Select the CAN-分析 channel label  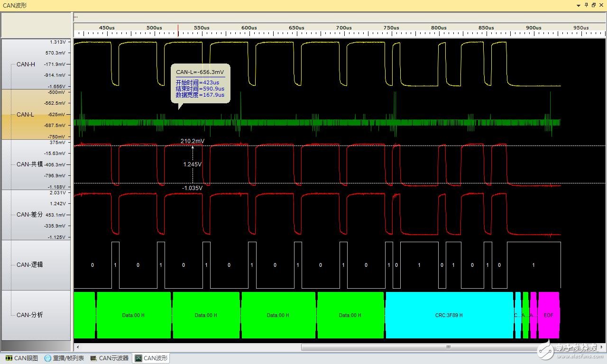(x=29, y=315)
